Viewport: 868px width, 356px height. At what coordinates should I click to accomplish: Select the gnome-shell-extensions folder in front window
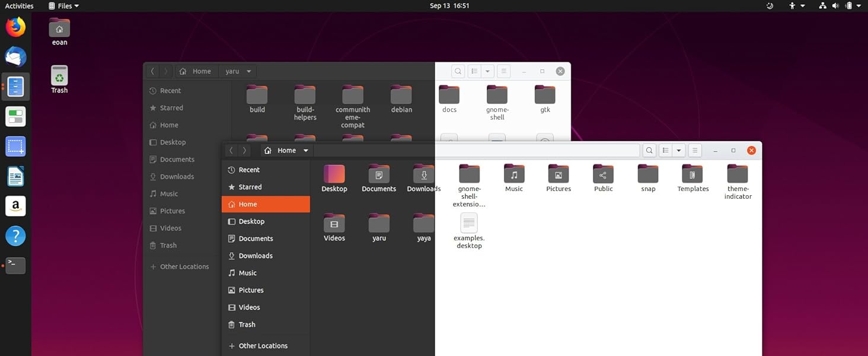click(x=469, y=186)
